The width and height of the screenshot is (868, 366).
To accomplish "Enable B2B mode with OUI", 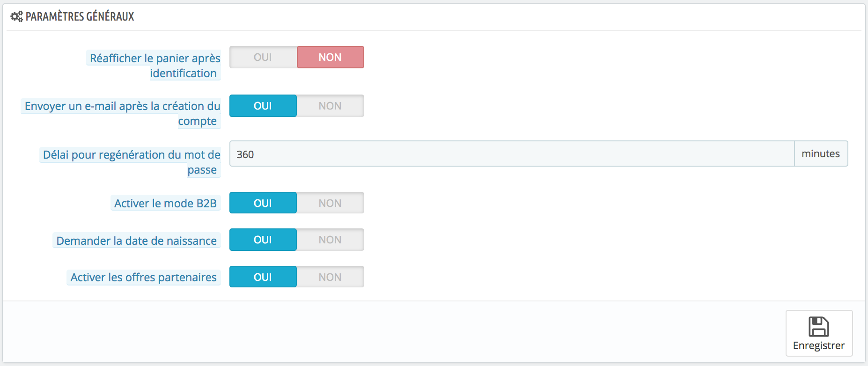I will pos(263,203).
